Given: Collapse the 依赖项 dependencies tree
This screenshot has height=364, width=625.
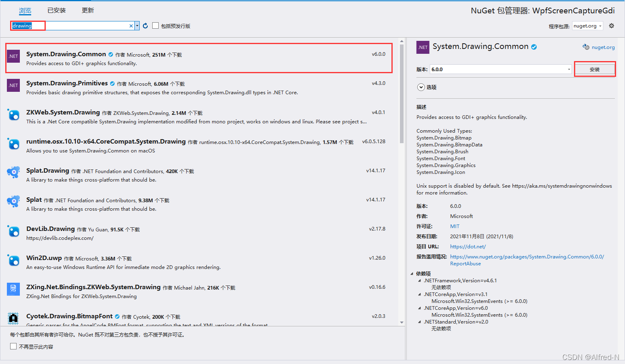Looking at the screenshot, I should [412, 274].
